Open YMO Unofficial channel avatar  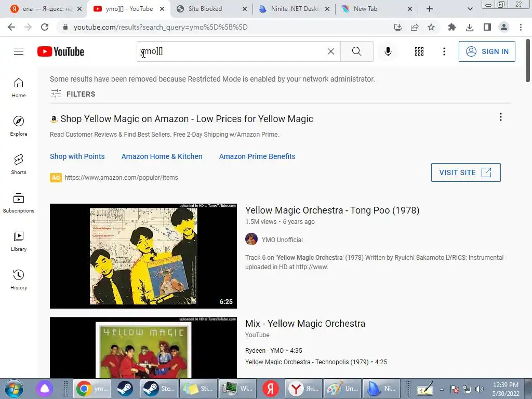point(251,239)
